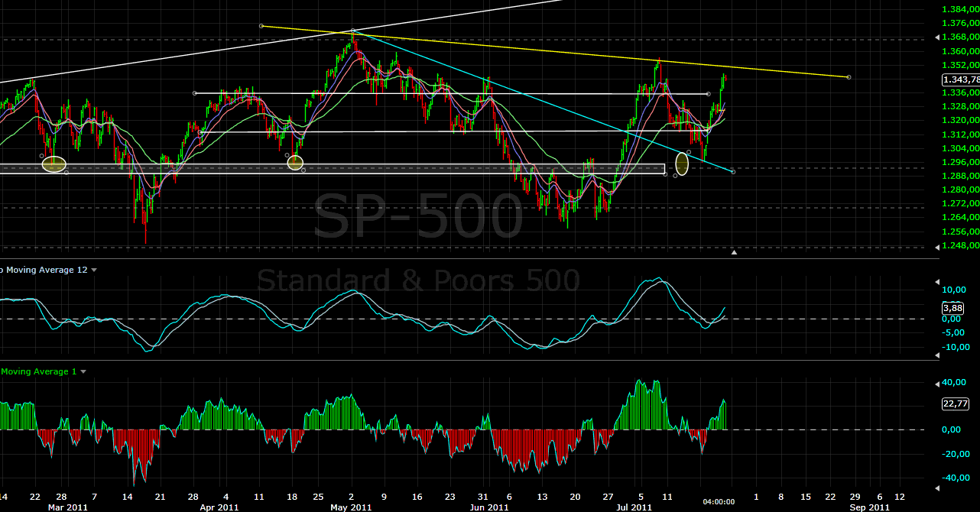Click the arrow marker beside 1.368,00 on price axis
The height and width of the screenshot is (512, 980).
(x=937, y=37)
